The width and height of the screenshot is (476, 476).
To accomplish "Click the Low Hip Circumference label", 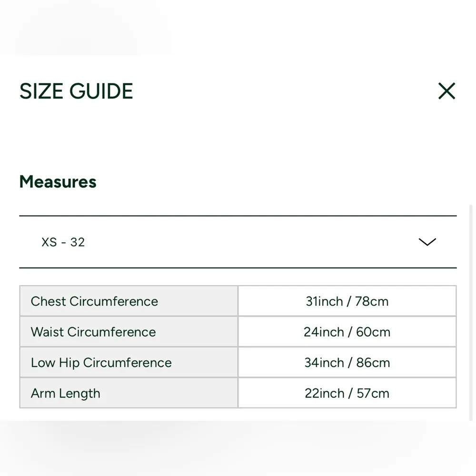I will (x=101, y=363).
